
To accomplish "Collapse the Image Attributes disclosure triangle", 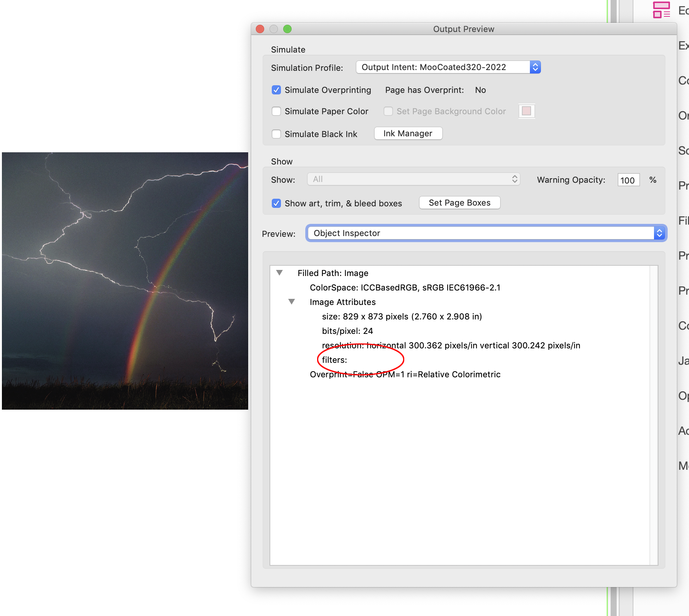I will (x=292, y=301).
